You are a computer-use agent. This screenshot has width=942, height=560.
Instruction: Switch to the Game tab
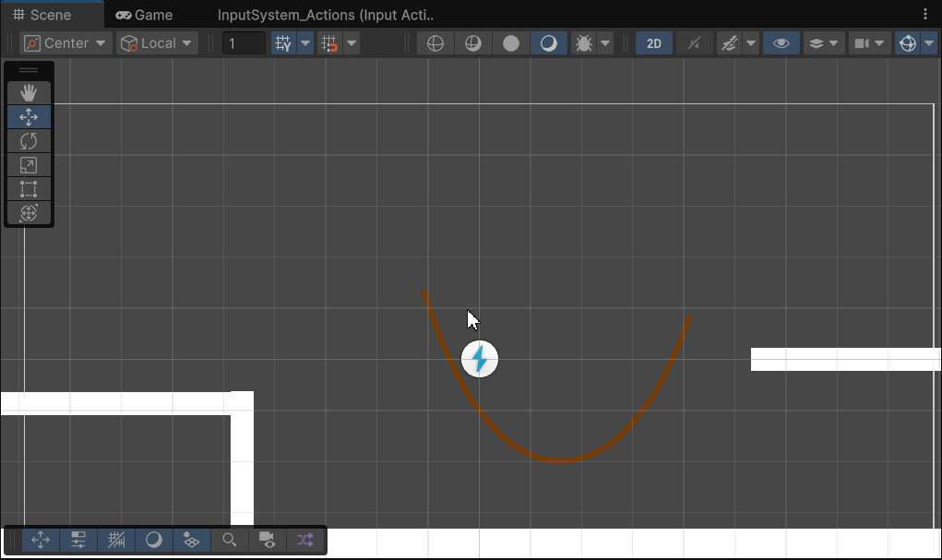[x=144, y=15]
